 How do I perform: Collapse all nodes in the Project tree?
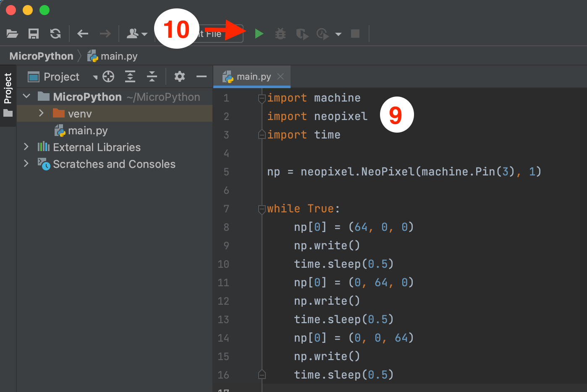[152, 76]
